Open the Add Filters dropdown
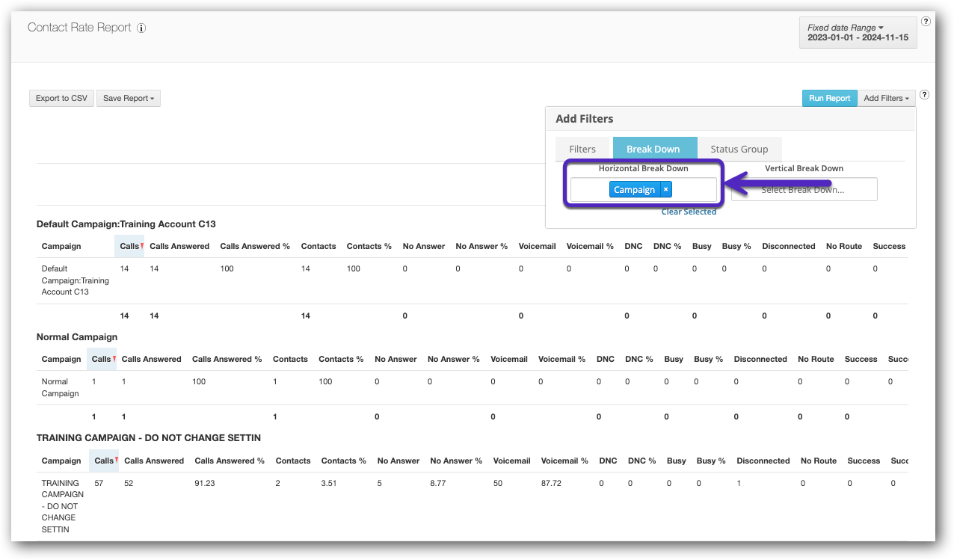Viewport: 954px width, 560px height. point(886,98)
